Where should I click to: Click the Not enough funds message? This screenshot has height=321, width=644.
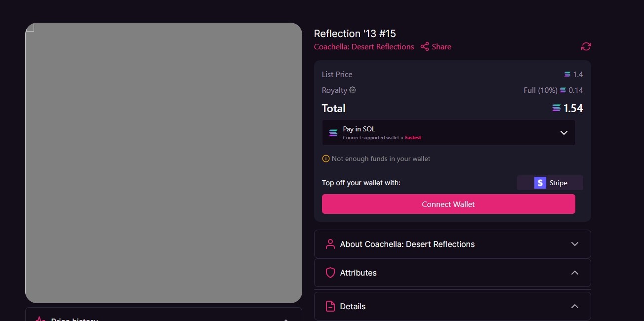pos(381,159)
